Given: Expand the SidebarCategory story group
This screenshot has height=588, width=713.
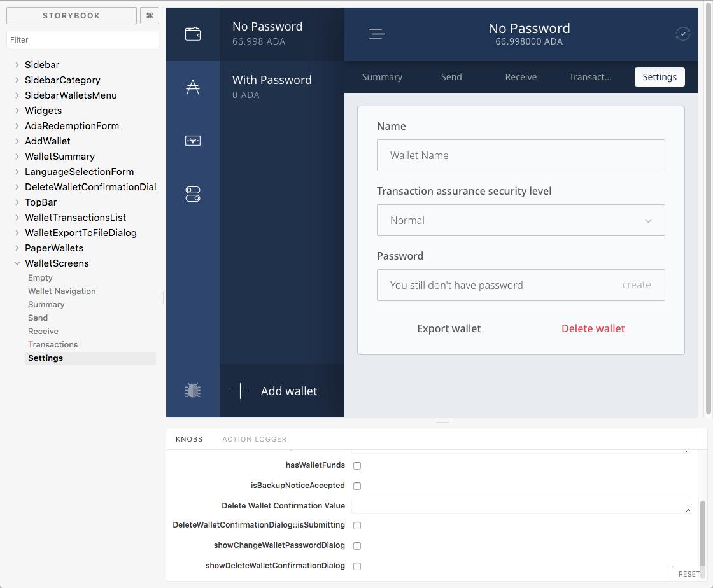Looking at the screenshot, I should pos(62,80).
